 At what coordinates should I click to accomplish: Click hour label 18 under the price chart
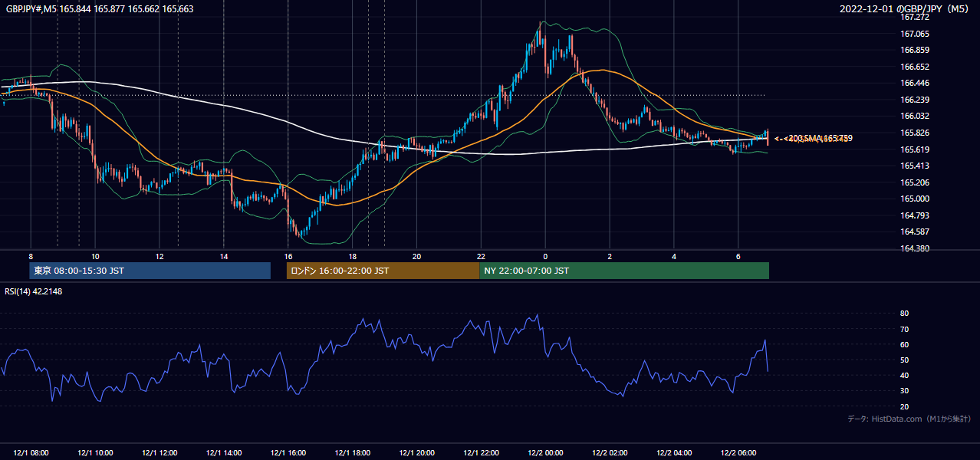coord(352,256)
